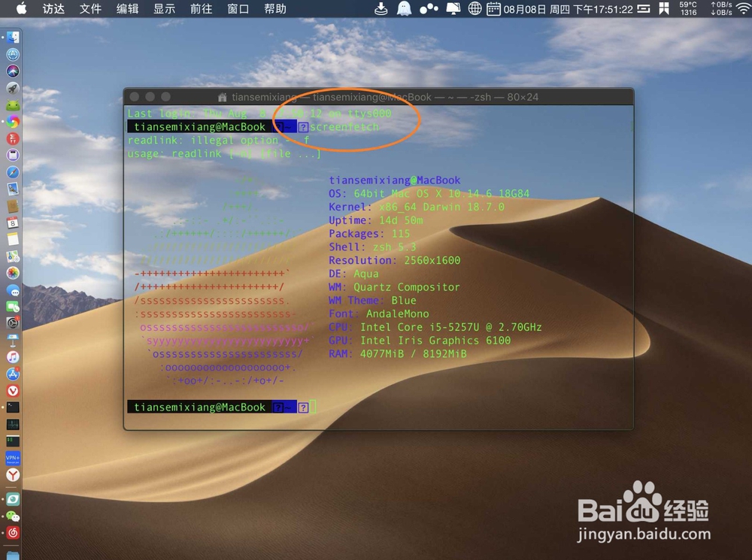The height and width of the screenshot is (560, 752).
Task: Open App Store from the dock
Action: (13, 374)
